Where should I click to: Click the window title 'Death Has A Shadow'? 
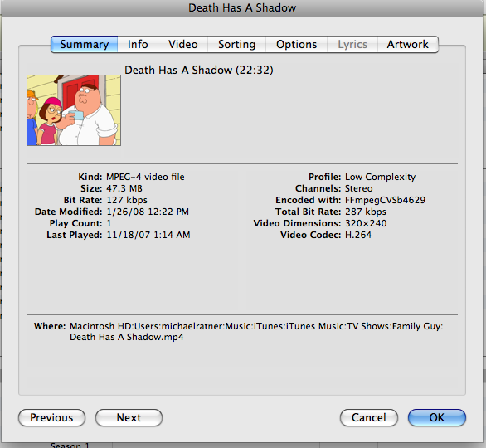(242, 7)
